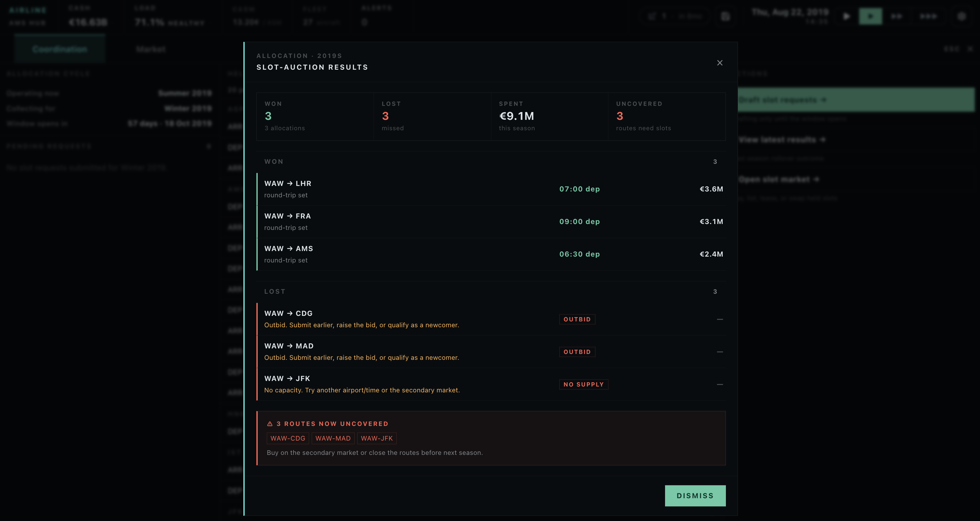Click the 'ALLOCATION · 2019S' header label
The height and width of the screenshot is (521, 980).
(x=299, y=56)
